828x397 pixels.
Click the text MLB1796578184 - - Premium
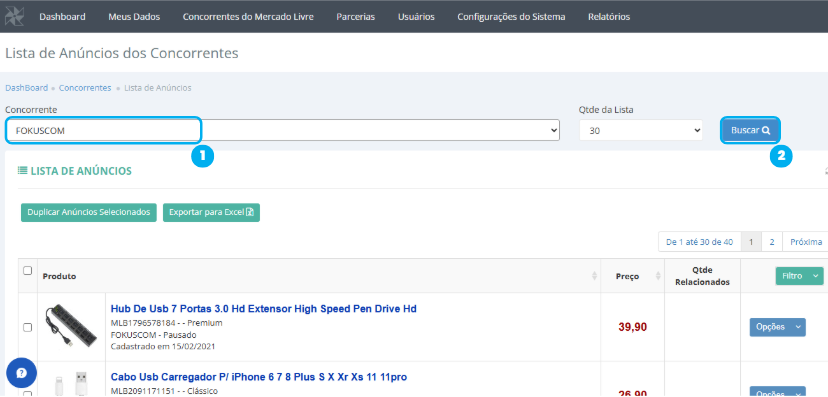166,323
